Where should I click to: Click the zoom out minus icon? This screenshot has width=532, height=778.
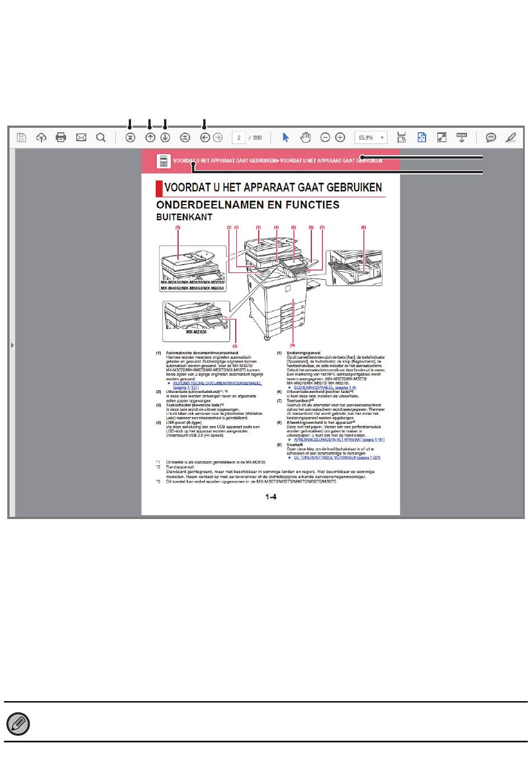[325, 137]
